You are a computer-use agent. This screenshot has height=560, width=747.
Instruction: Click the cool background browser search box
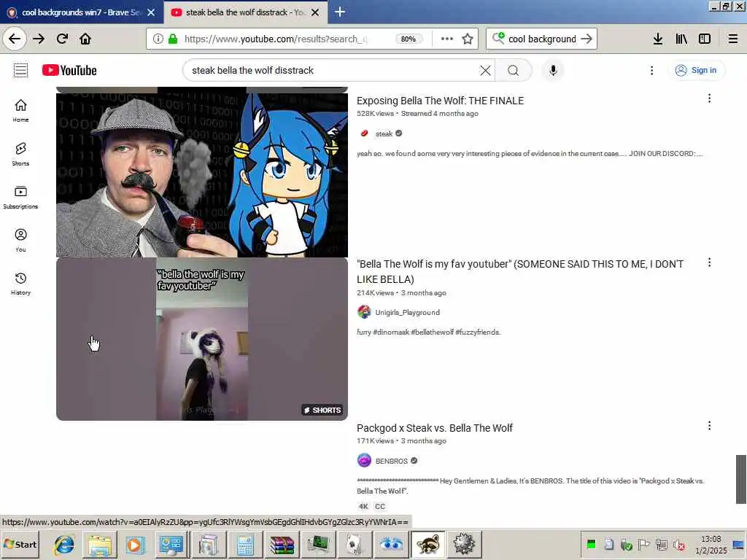point(542,39)
